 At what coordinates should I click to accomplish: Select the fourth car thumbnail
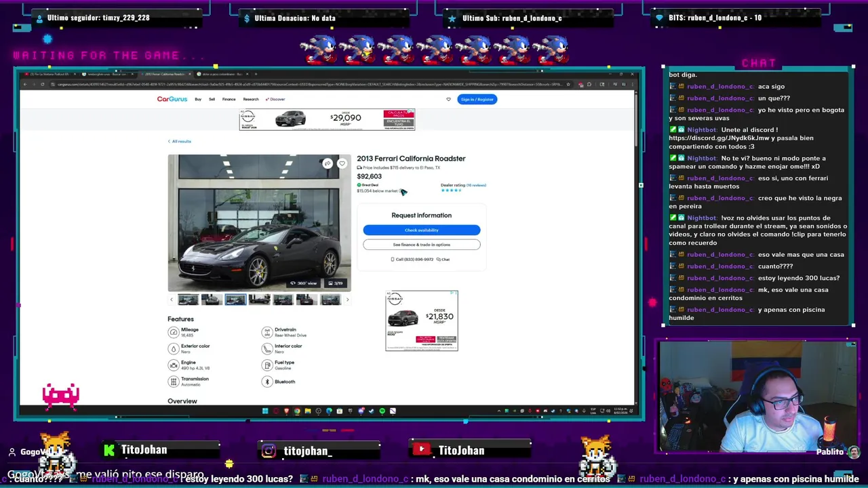[x=259, y=300]
